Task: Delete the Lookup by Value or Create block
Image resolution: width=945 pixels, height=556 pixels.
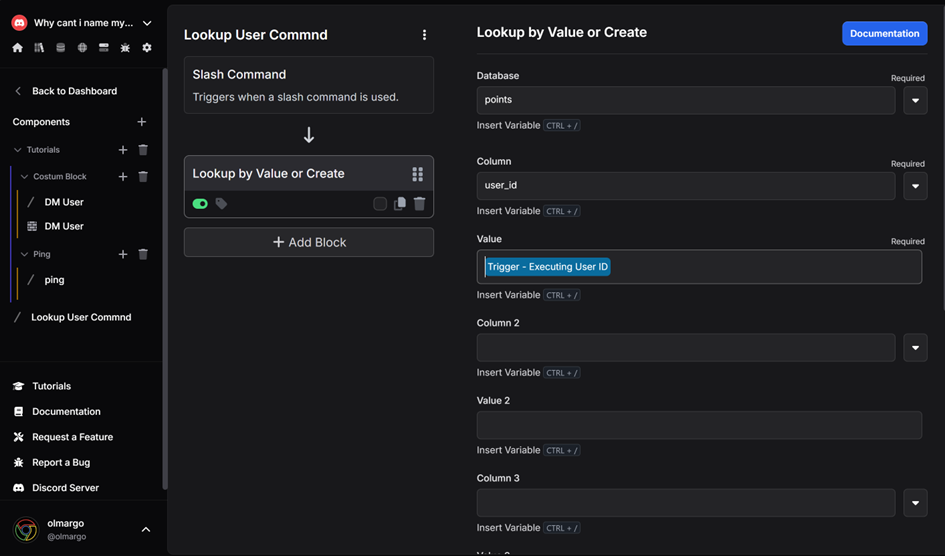Action: [419, 204]
